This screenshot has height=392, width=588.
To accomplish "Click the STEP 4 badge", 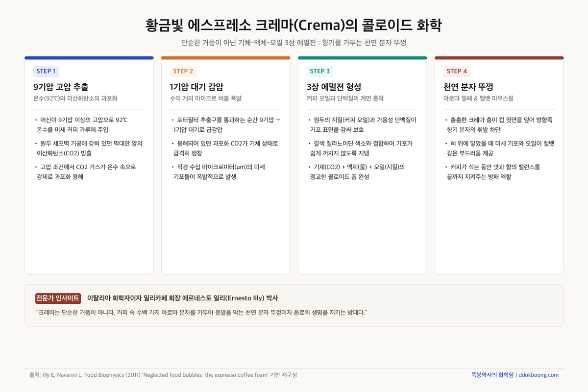I will pos(457,71).
